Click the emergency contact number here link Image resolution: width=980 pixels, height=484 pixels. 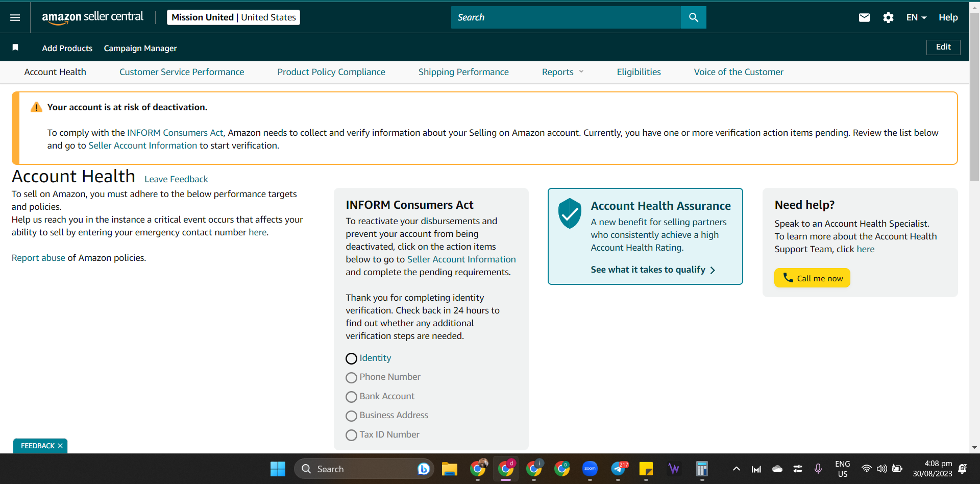(257, 232)
